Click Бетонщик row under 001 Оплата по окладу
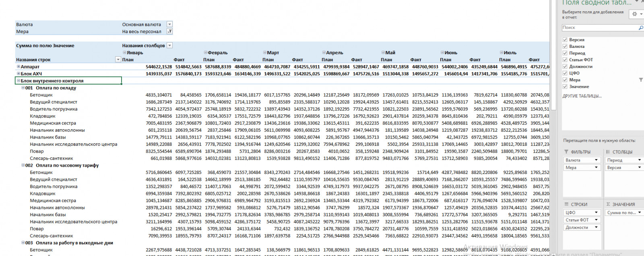Viewport: 644px width, 256px height. click(41, 95)
